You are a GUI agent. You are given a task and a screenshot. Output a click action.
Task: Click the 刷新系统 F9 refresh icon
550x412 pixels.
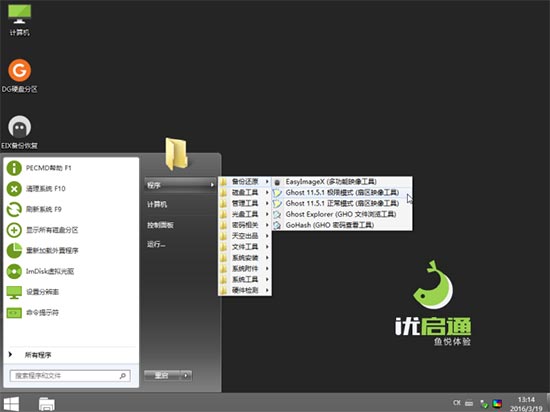[14, 209]
